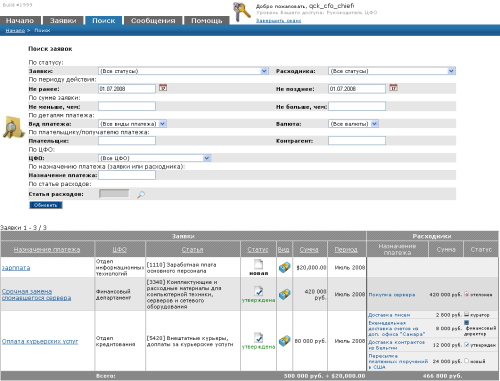Open Доставка писем expense link

click(389, 315)
